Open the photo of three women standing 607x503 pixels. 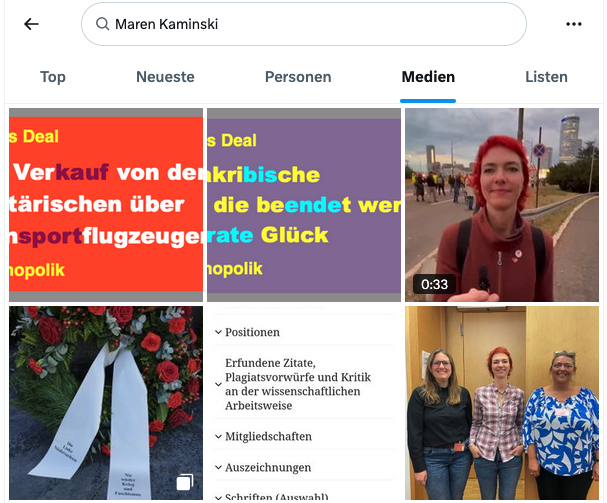tap(502, 403)
